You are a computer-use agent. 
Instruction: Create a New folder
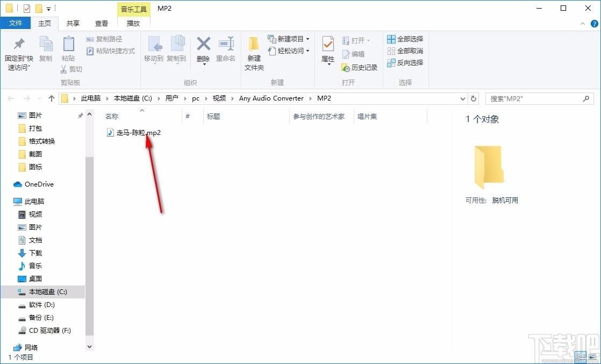254,54
